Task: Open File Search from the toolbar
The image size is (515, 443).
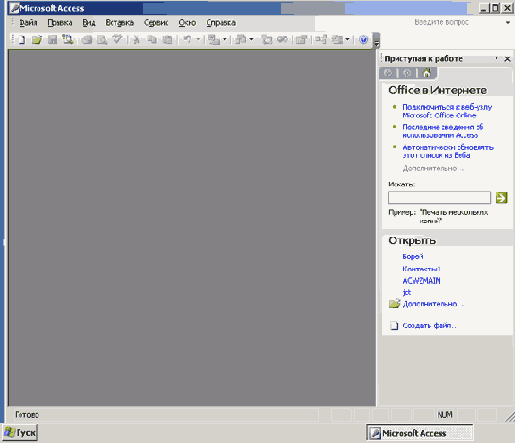Action: (68, 40)
